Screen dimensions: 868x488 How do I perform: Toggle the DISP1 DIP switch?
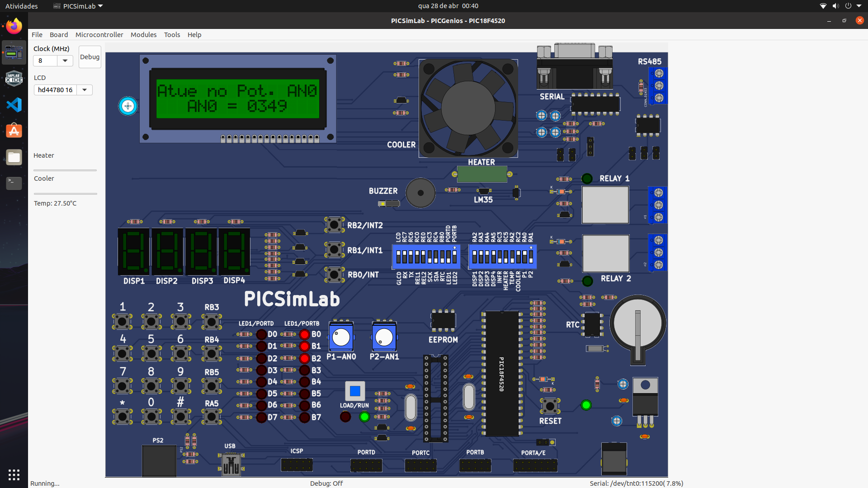[475, 257]
